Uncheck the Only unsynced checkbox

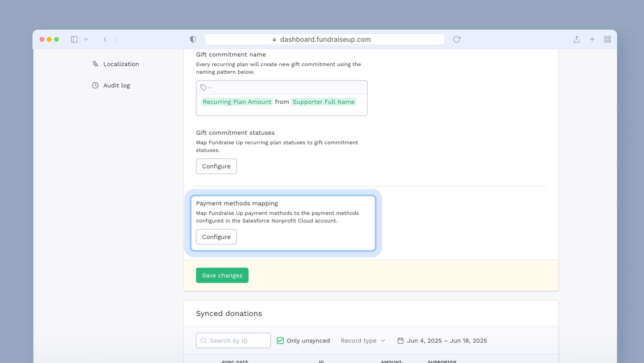pyautogui.click(x=280, y=340)
